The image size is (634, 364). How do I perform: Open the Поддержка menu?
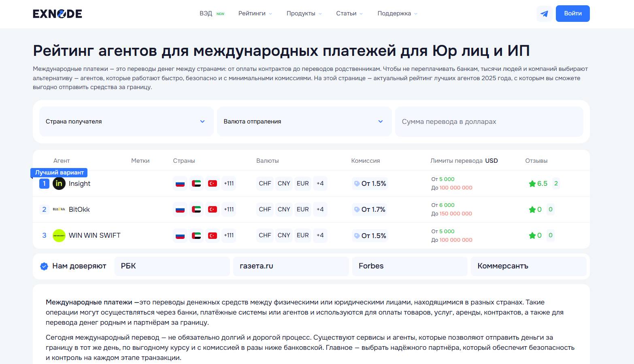coord(397,14)
